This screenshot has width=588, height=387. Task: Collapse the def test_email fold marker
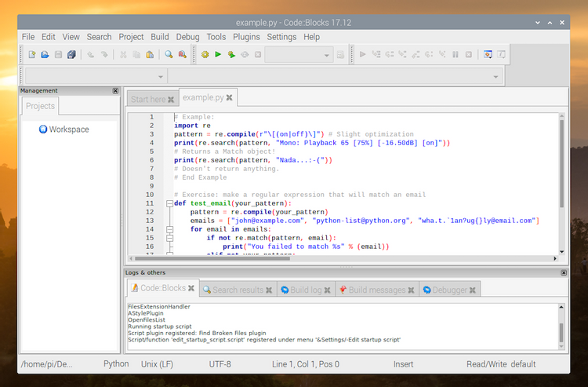tap(168, 203)
